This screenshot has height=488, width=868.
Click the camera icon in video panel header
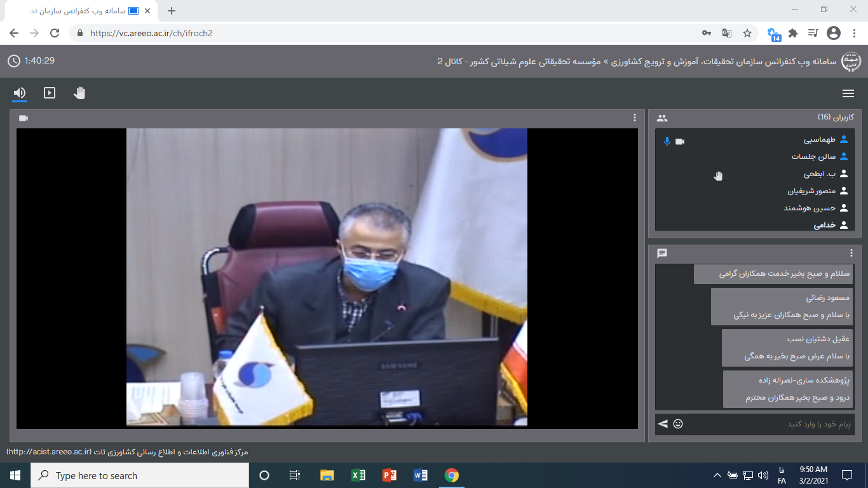(24, 118)
